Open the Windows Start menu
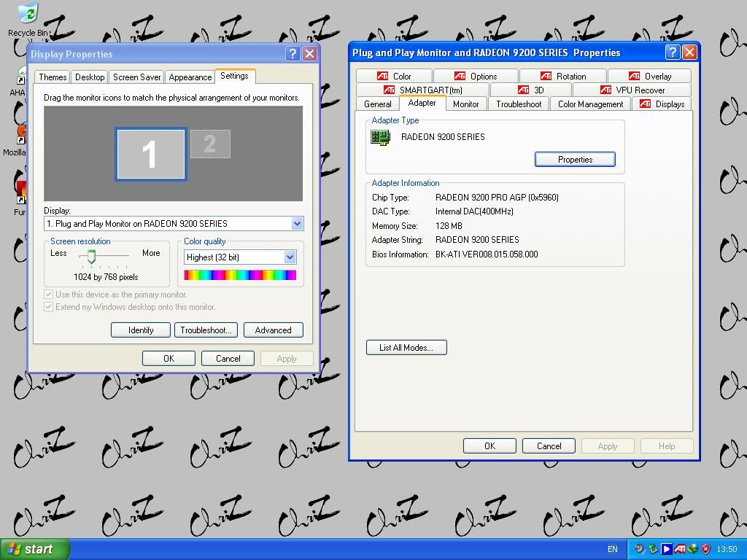This screenshot has height=560, width=747. 35,549
